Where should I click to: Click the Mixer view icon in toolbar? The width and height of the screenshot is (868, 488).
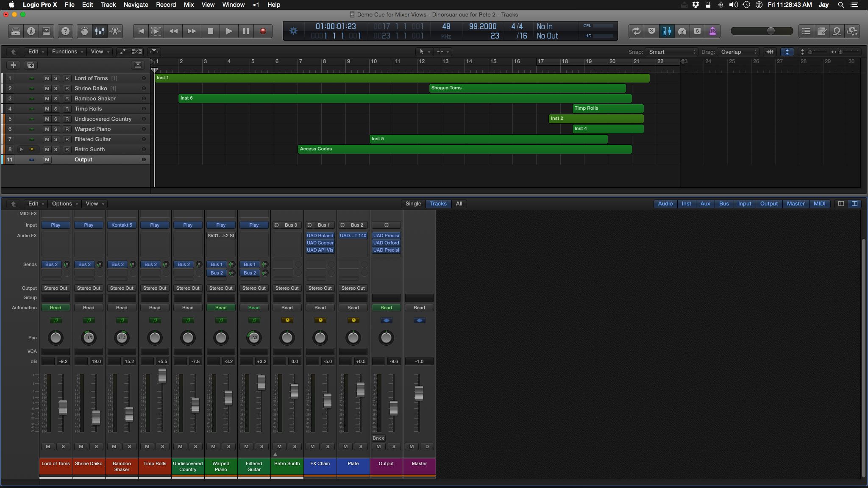click(x=100, y=31)
